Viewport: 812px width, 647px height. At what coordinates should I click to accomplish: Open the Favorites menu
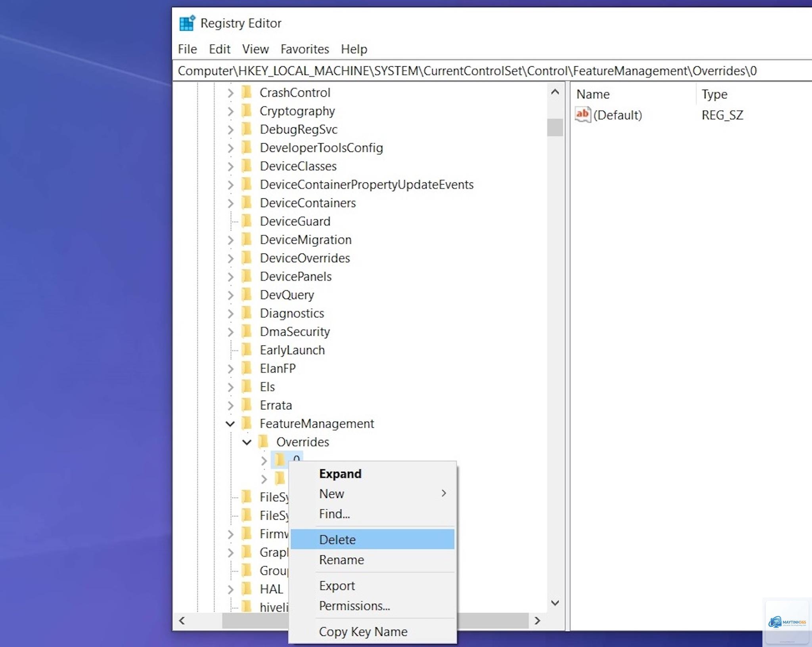tap(304, 49)
